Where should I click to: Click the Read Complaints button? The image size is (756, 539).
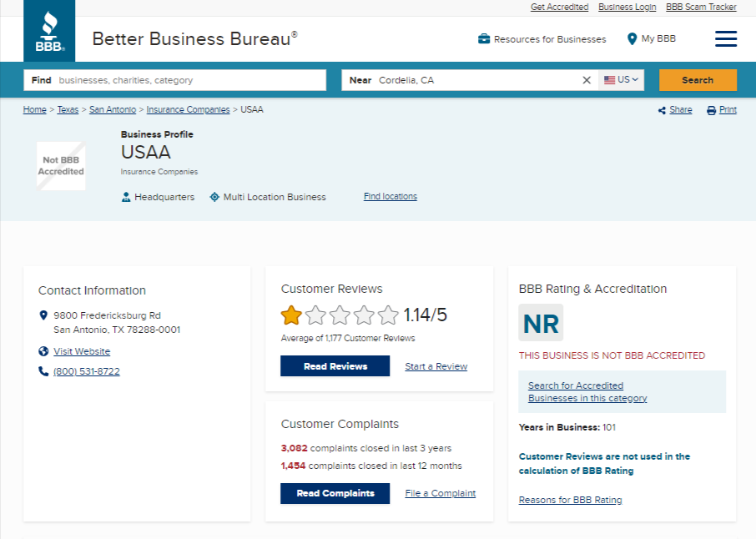(335, 493)
